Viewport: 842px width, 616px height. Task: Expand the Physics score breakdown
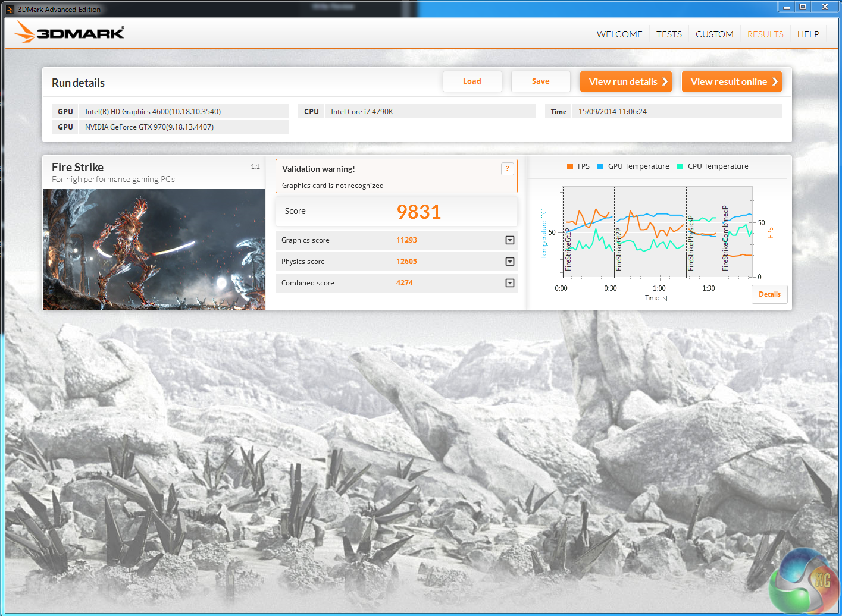coord(509,262)
